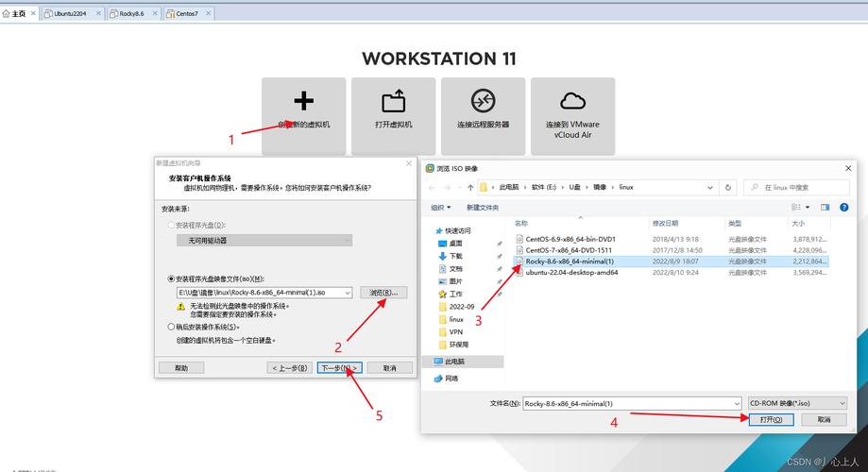Click the 打开(O) button
The image size is (868, 472).
pos(771,420)
